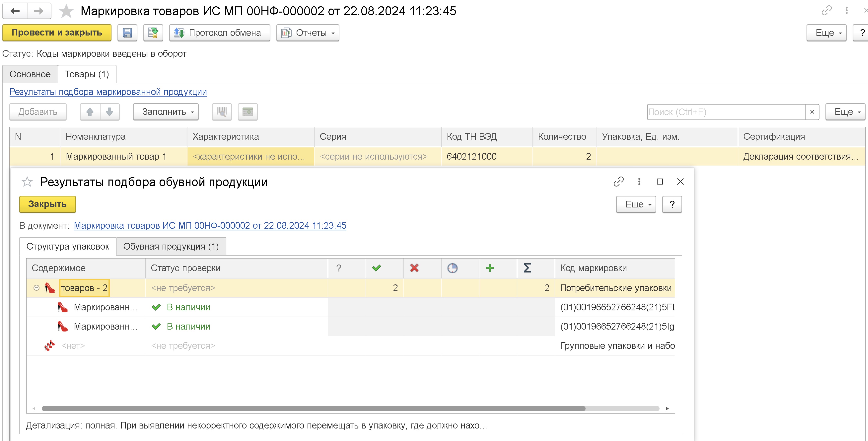Click the Содержимое column header
This screenshot has width=868, height=441.
coord(86,268)
